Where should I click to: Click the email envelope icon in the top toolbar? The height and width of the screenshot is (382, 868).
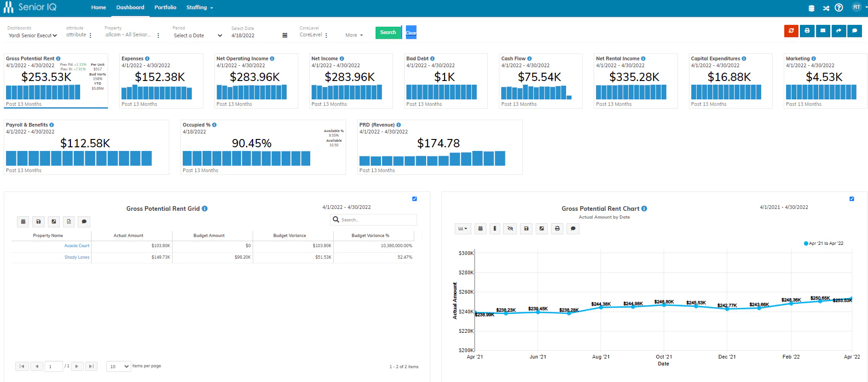823,31
